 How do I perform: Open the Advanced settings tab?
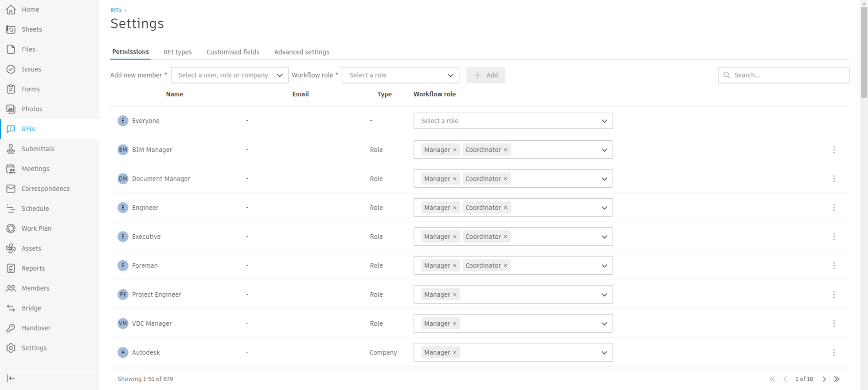tap(301, 52)
